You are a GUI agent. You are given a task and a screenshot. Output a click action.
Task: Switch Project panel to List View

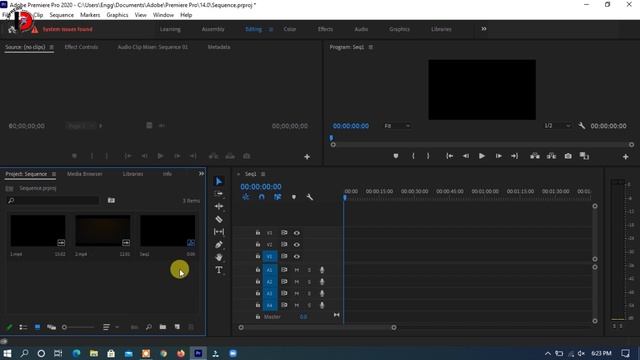[23, 327]
